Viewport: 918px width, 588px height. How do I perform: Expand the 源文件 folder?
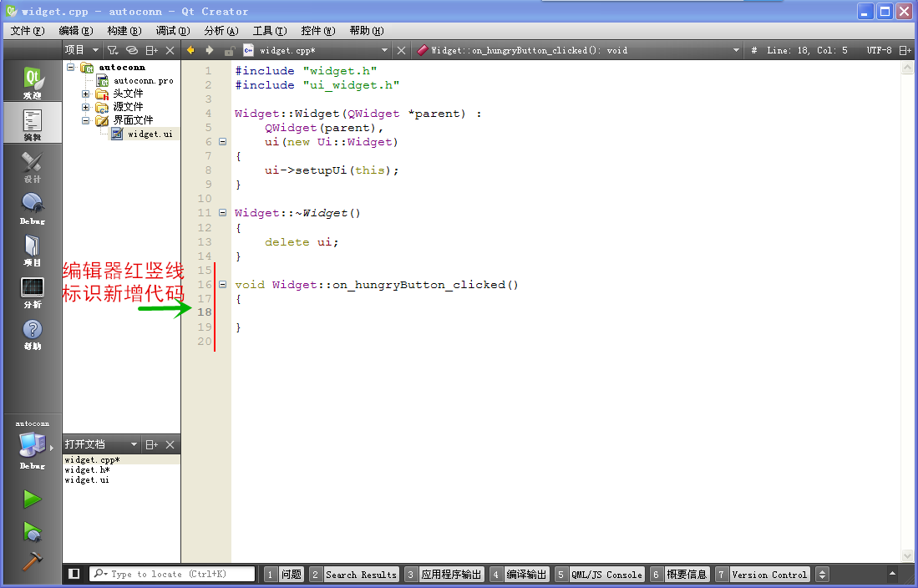coord(85,107)
